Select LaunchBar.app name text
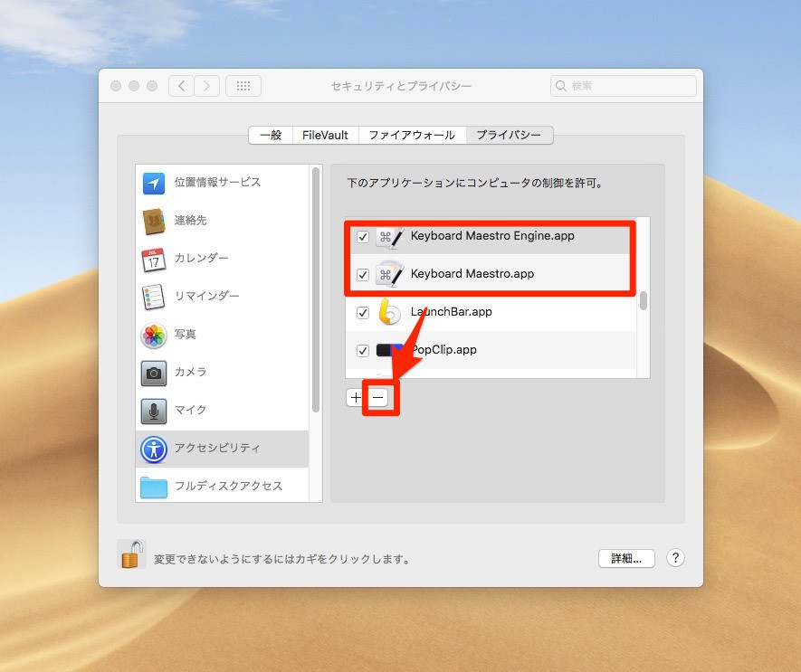 coord(451,311)
